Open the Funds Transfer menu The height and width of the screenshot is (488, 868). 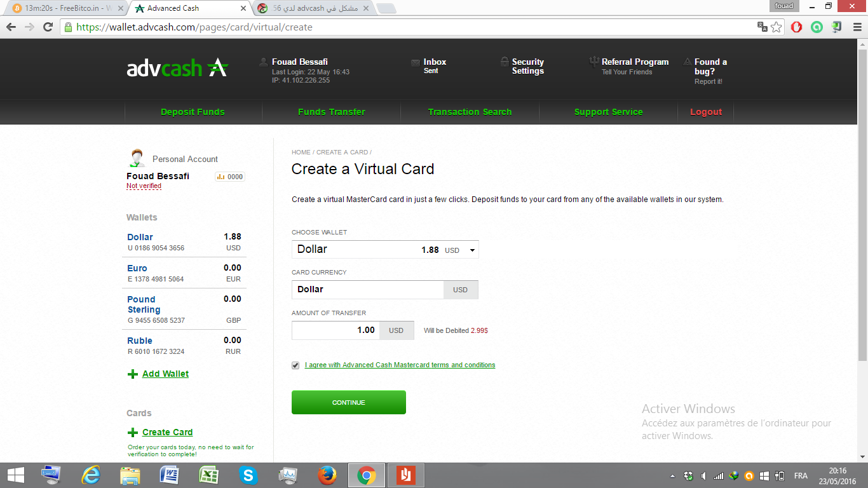click(x=332, y=112)
